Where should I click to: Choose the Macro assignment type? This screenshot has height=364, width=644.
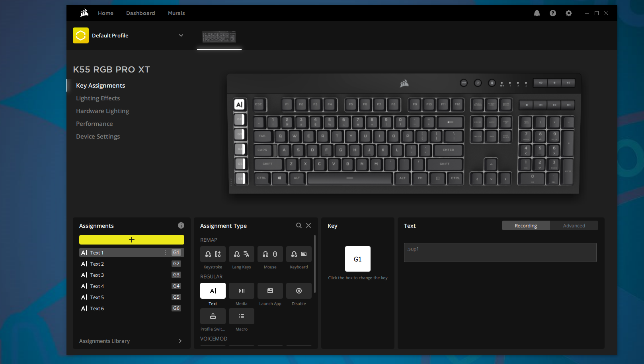point(242,316)
